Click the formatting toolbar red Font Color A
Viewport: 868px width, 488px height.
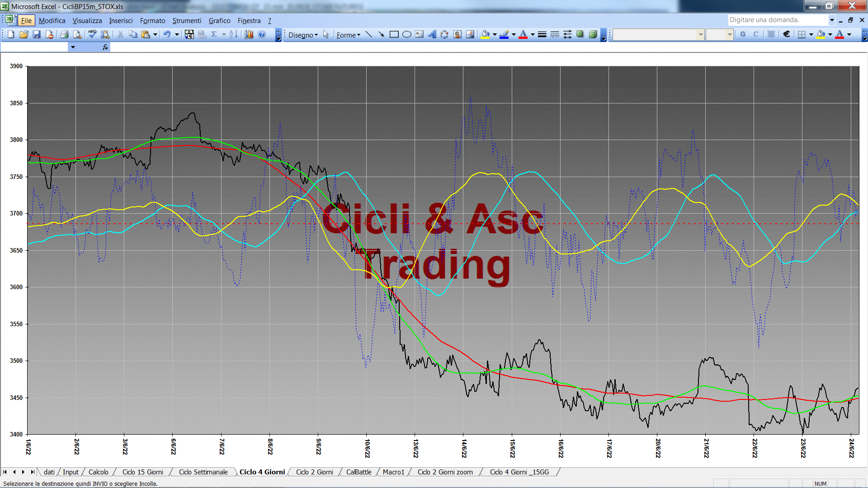tap(840, 35)
